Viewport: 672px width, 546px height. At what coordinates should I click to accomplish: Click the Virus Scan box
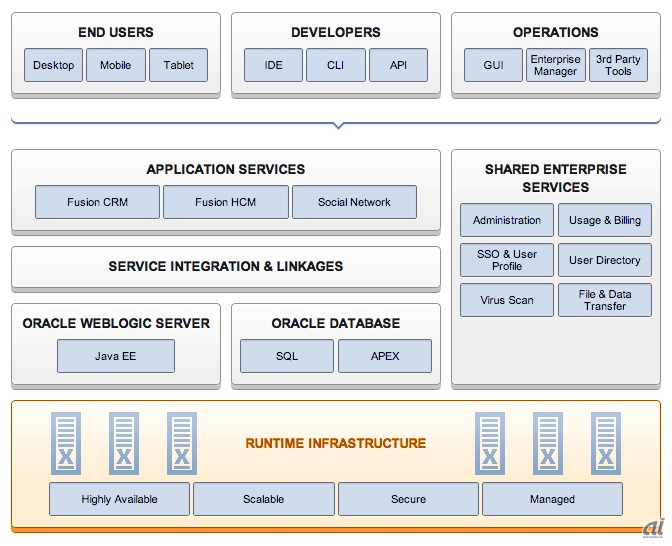(507, 300)
